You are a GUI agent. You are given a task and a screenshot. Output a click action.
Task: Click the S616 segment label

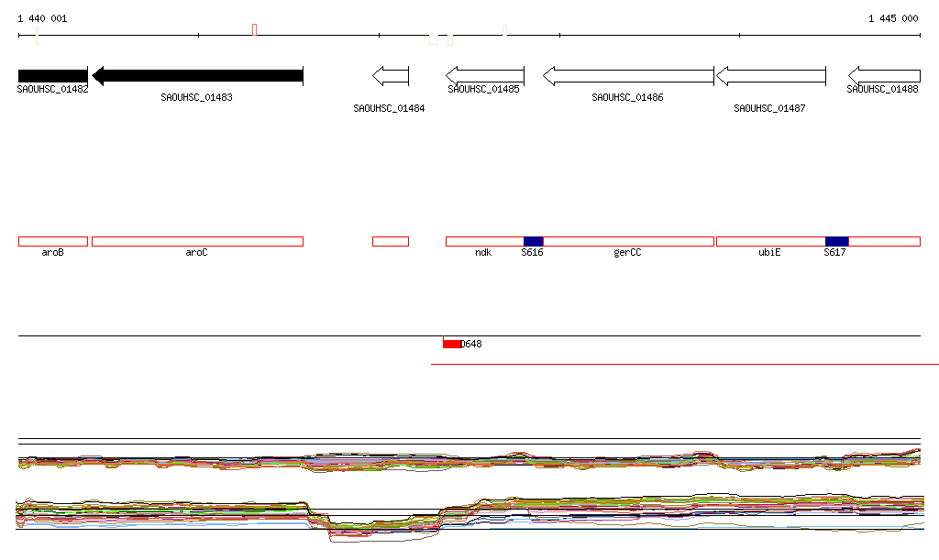[x=533, y=252]
